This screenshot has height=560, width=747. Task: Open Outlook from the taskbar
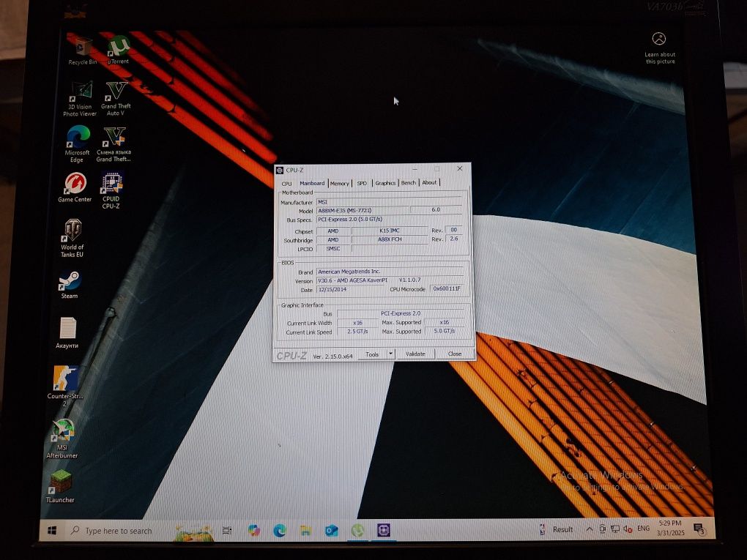[331, 530]
